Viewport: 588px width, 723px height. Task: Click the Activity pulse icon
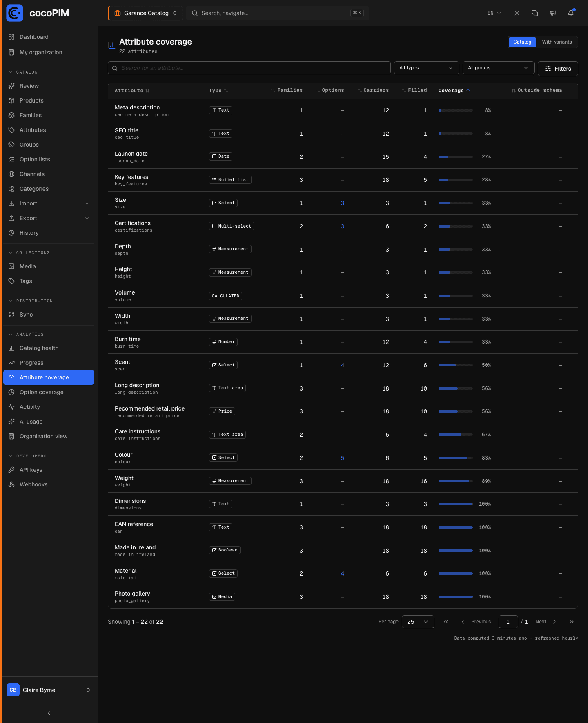coord(11,407)
